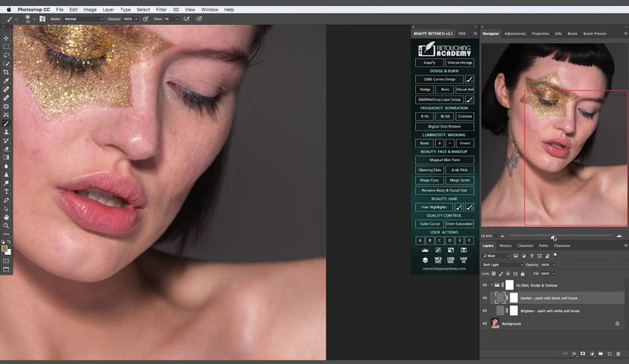Click the Dodge button
This screenshot has width=629, height=364.
(x=425, y=89)
